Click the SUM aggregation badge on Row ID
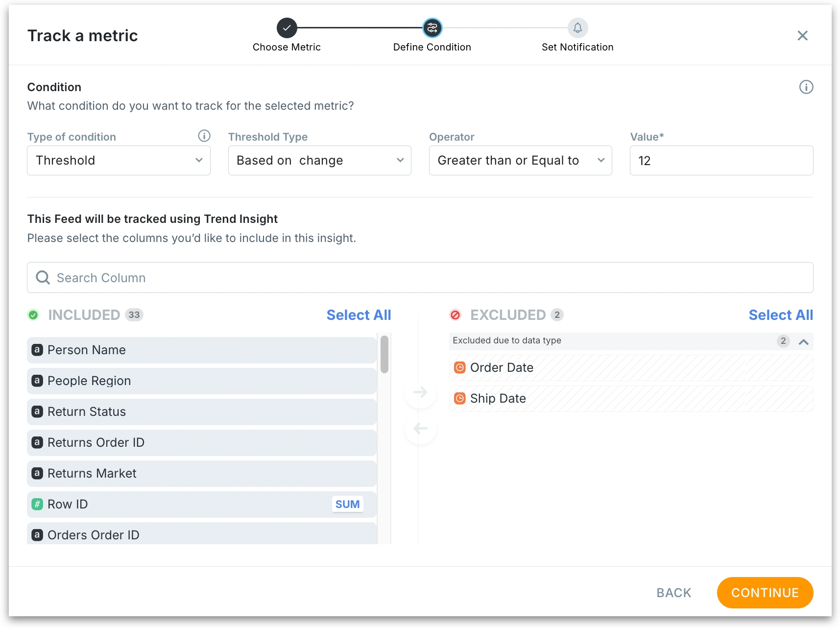The width and height of the screenshot is (840, 628). coord(347,504)
